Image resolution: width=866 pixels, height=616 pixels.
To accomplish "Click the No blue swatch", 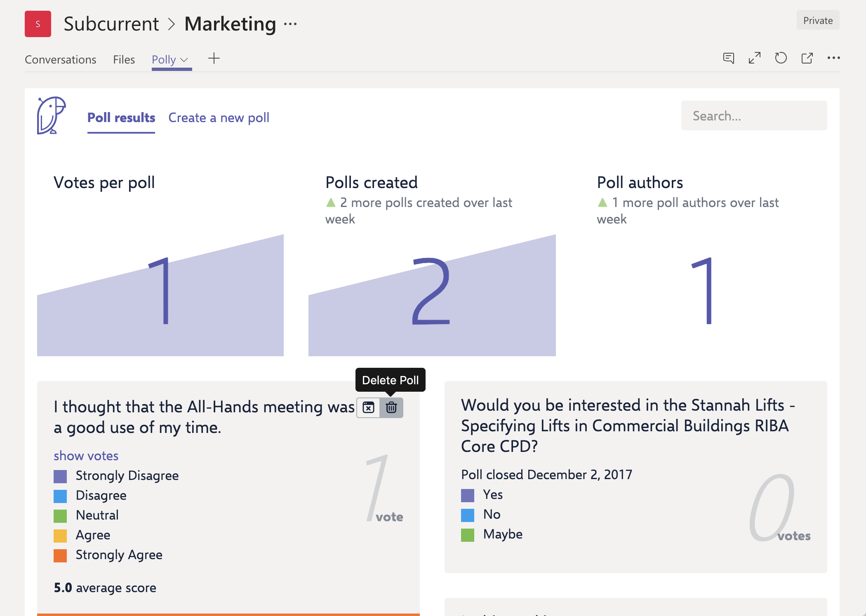I will [468, 515].
